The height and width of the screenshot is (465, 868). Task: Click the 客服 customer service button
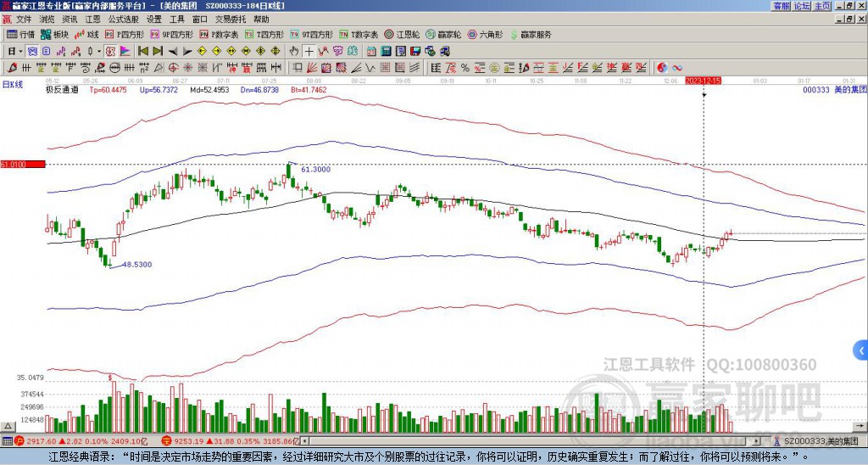pyautogui.click(x=782, y=6)
